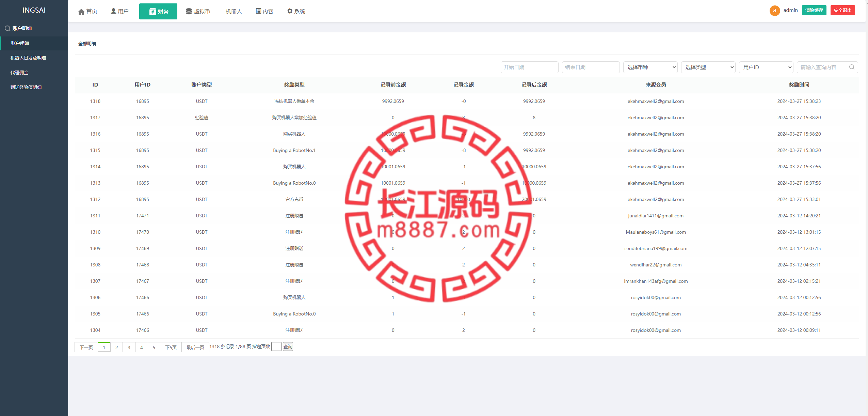This screenshot has width=868, height=416.
Task: Select current page 1 in pagination
Action: (104, 347)
